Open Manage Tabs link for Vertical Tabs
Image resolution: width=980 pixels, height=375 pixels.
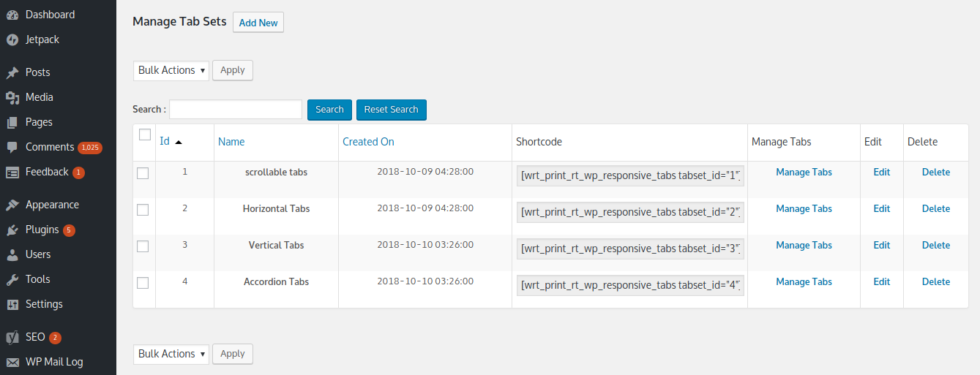804,245
